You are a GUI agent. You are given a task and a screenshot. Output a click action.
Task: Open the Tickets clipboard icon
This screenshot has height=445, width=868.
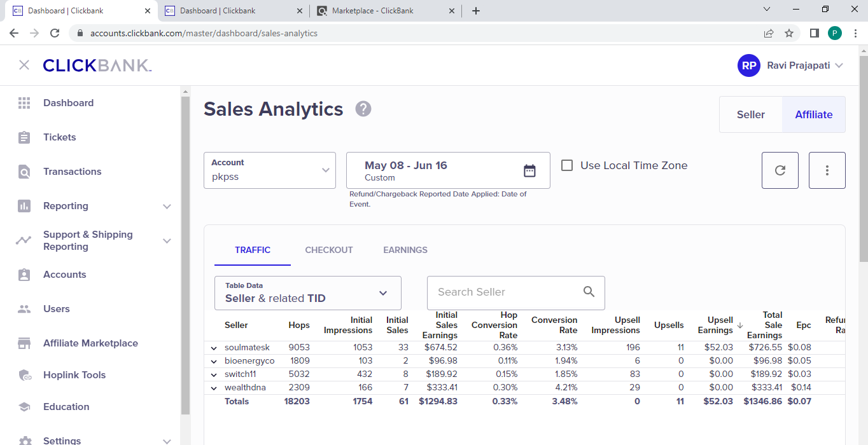pyautogui.click(x=24, y=137)
